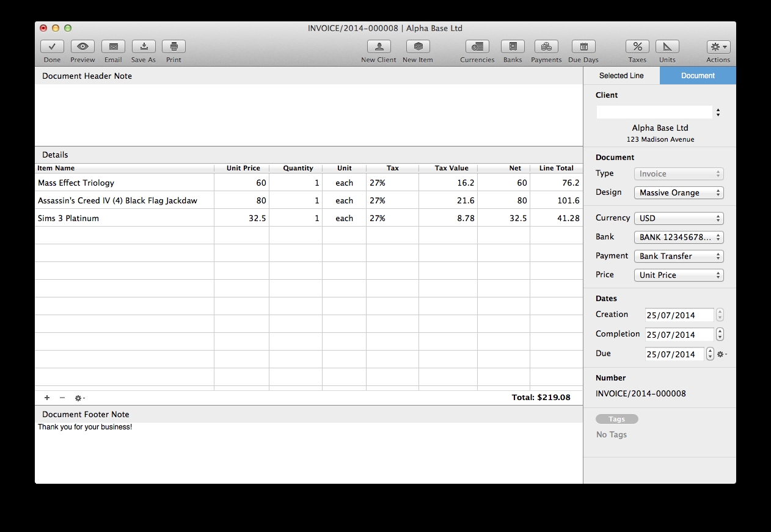Click the Tags pill label

(617, 419)
